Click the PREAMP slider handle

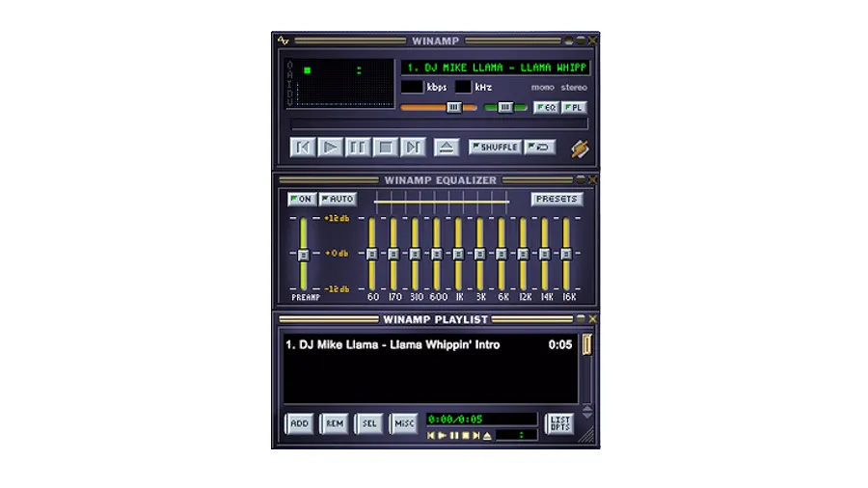[304, 255]
